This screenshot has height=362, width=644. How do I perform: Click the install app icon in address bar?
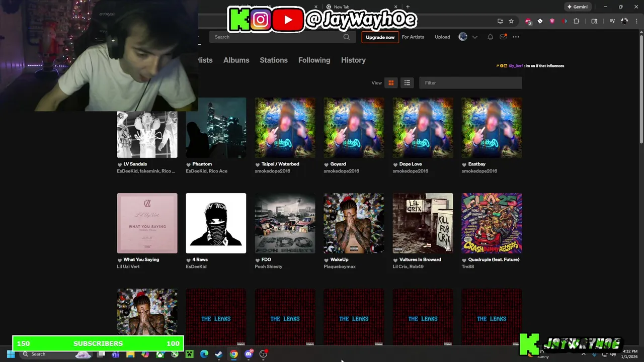click(x=500, y=21)
